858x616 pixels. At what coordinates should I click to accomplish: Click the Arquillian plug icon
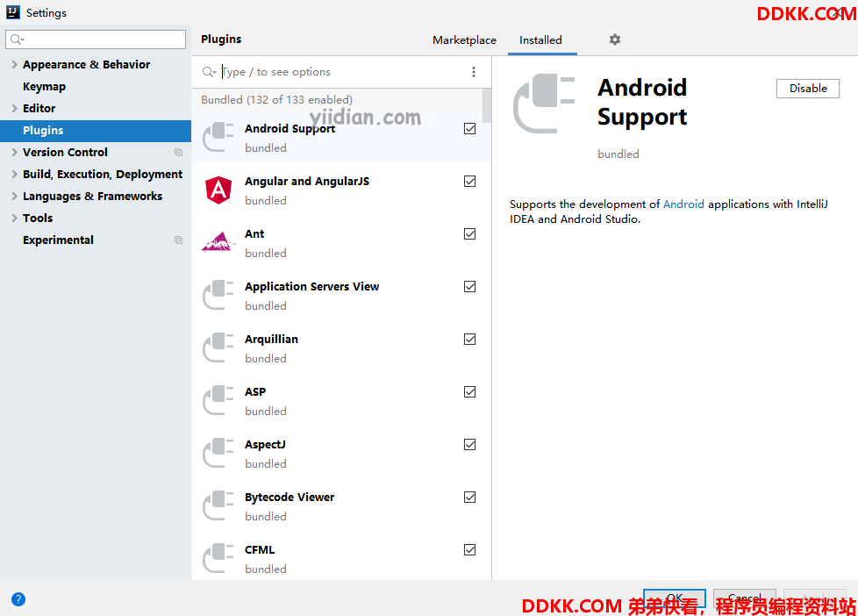[x=218, y=347]
